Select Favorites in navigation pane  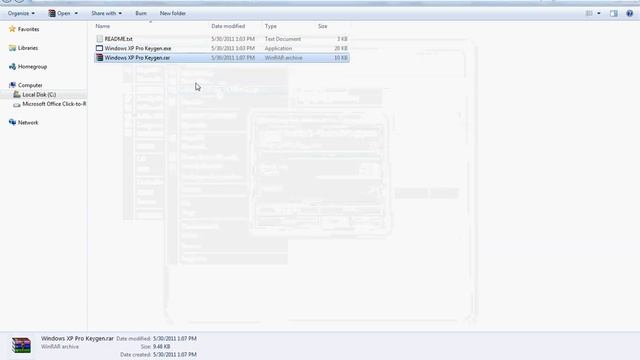click(29, 29)
